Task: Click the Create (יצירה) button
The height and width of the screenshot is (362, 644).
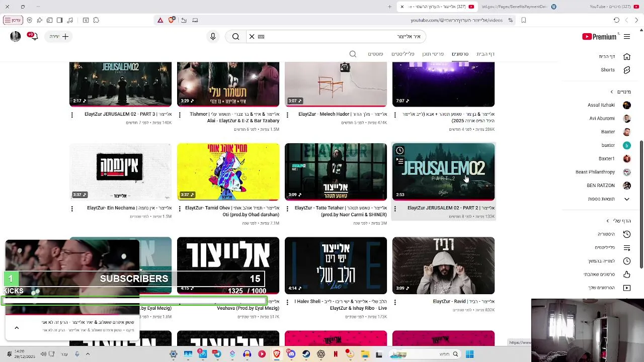Action: (x=59, y=37)
